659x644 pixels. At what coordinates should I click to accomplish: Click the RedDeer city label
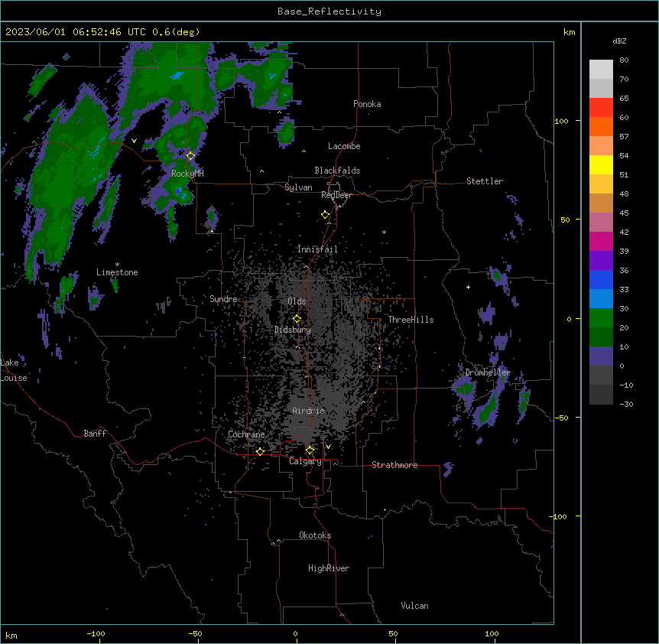coord(336,195)
